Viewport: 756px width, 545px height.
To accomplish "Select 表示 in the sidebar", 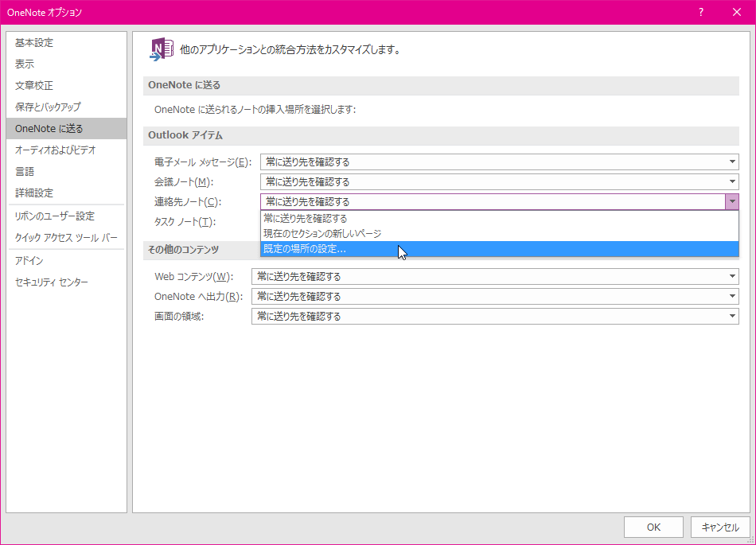I will pos(67,64).
